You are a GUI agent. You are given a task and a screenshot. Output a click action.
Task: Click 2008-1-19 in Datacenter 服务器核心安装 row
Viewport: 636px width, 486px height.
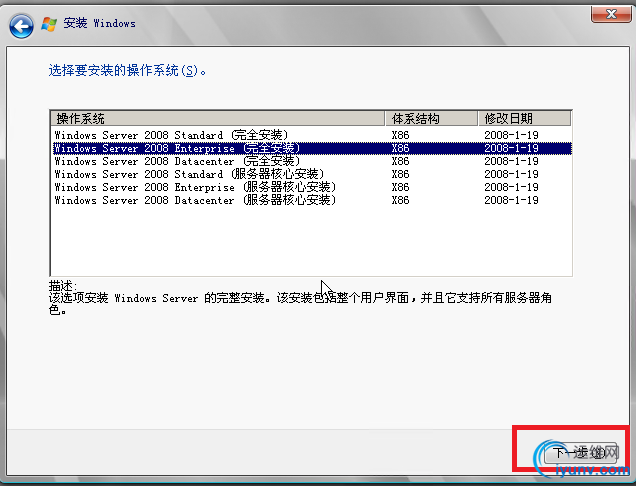pyautogui.click(x=511, y=200)
